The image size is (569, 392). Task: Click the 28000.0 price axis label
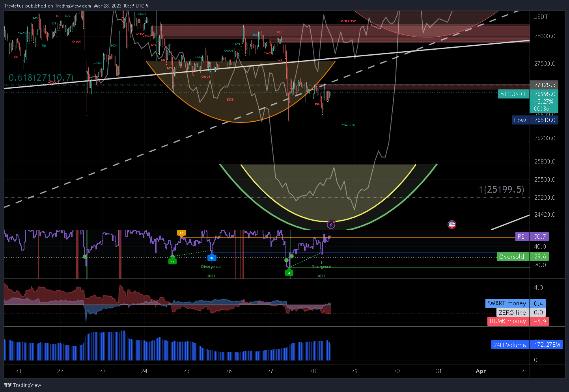(x=545, y=36)
